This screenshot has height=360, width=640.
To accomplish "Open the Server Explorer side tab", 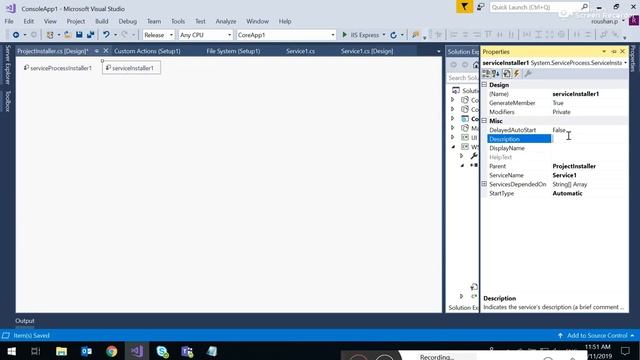I will [x=7, y=65].
